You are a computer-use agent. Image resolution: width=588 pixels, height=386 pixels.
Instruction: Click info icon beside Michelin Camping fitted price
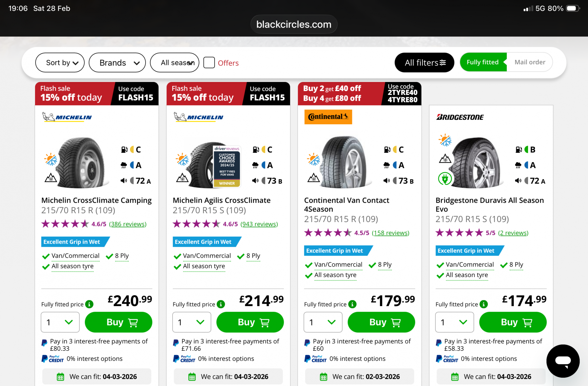(x=89, y=304)
